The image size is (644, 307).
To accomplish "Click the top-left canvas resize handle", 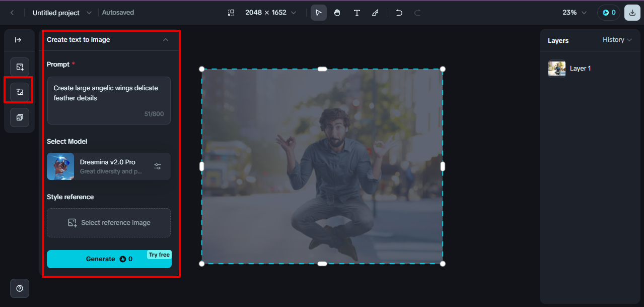I will (x=202, y=69).
